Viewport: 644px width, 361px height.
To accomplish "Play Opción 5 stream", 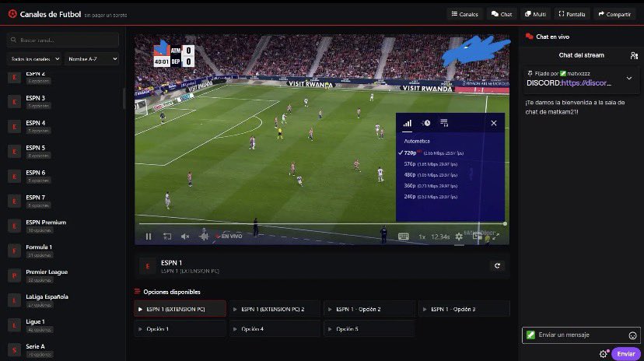I will pos(369,328).
